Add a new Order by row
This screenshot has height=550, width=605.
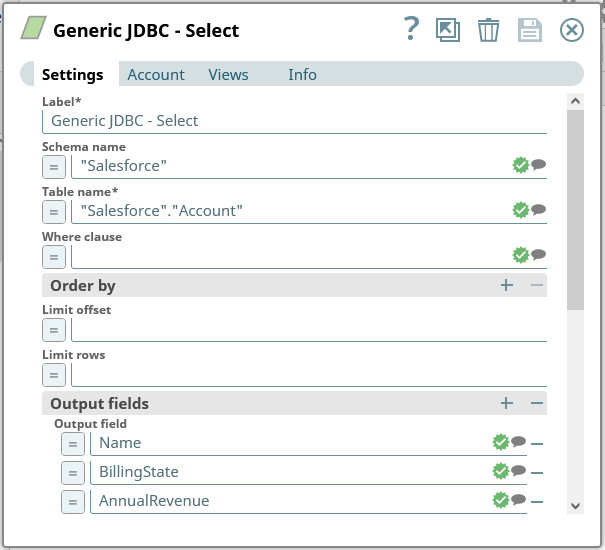coord(507,286)
